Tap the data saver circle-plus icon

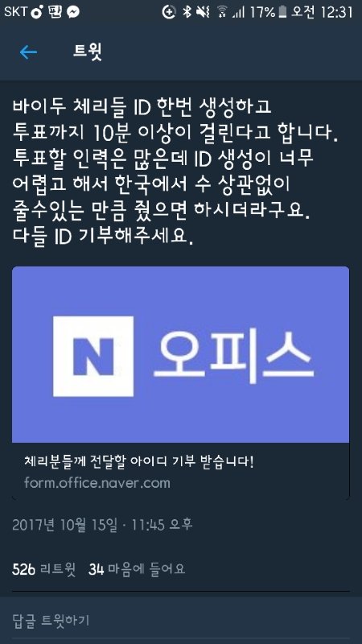[169, 12]
